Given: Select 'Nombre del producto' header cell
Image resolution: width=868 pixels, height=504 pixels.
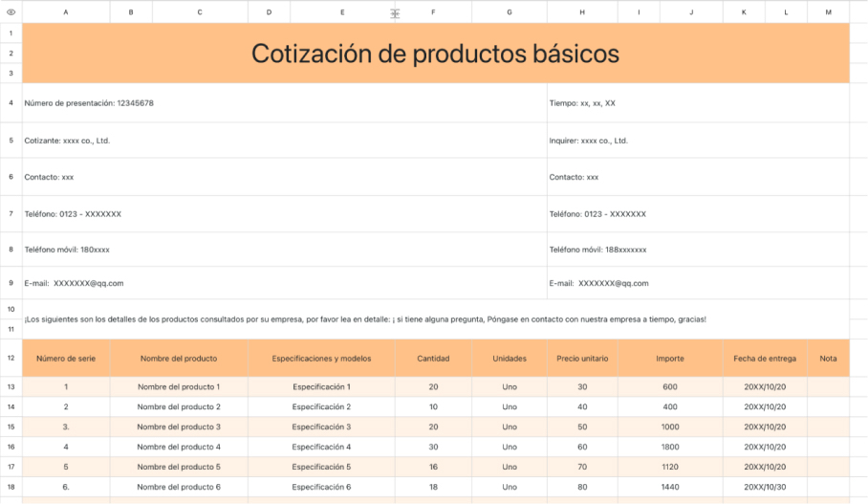Looking at the screenshot, I should [x=179, y=359].
